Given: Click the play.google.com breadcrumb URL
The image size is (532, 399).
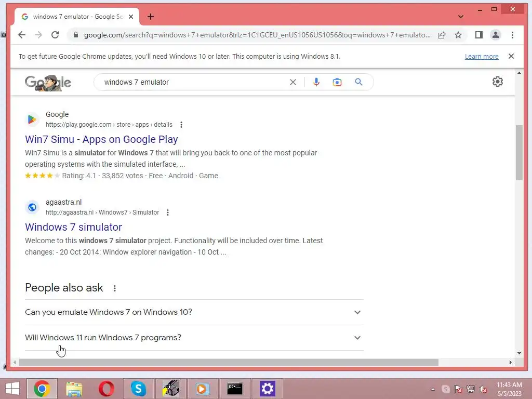Looking at the screenshot, I should click(109, 125).
